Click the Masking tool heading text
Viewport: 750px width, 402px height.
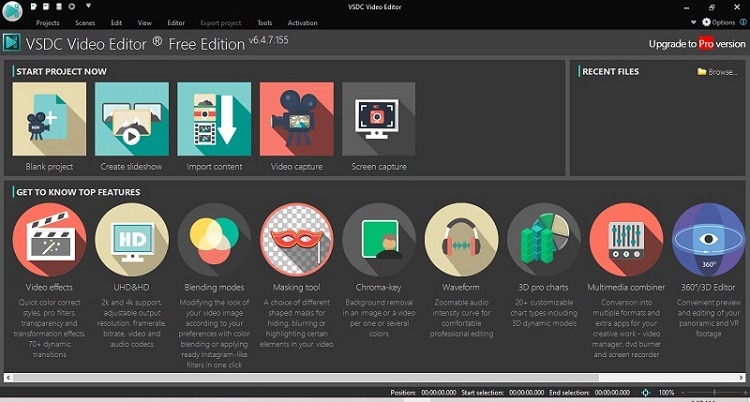[x=297, y=288]
